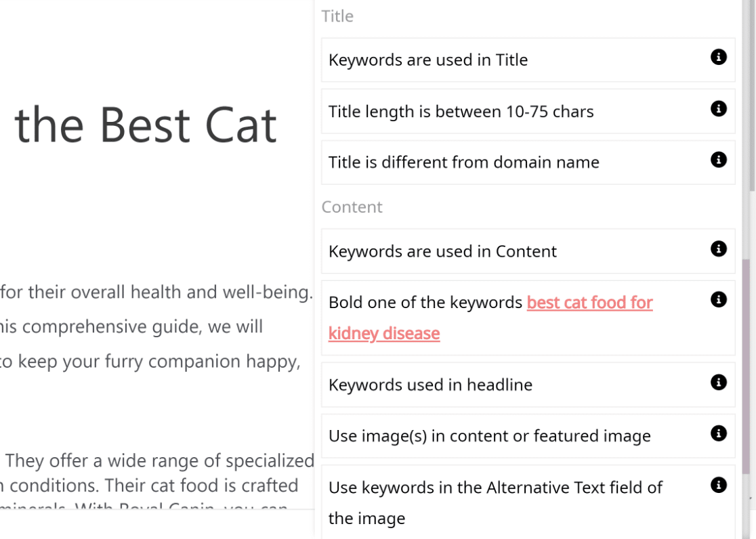Select the Title length is between 10-75 chars item
756x539 pixels.
pyautogui.click(x=528, y=111)
